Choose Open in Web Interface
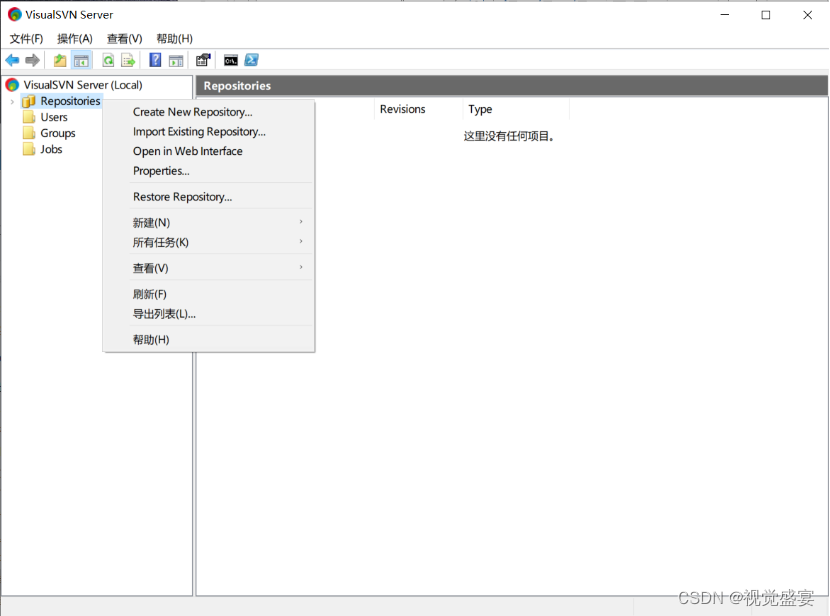 [209, 151]
